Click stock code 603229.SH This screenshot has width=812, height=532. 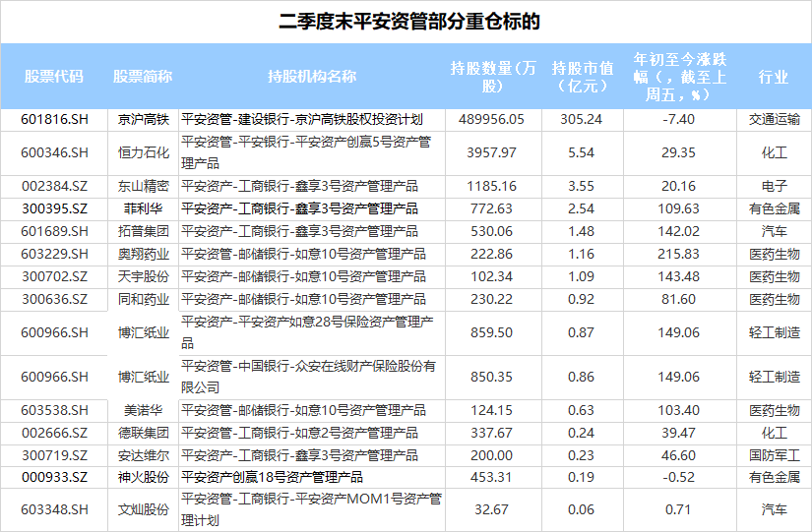[x=54, y=254]
